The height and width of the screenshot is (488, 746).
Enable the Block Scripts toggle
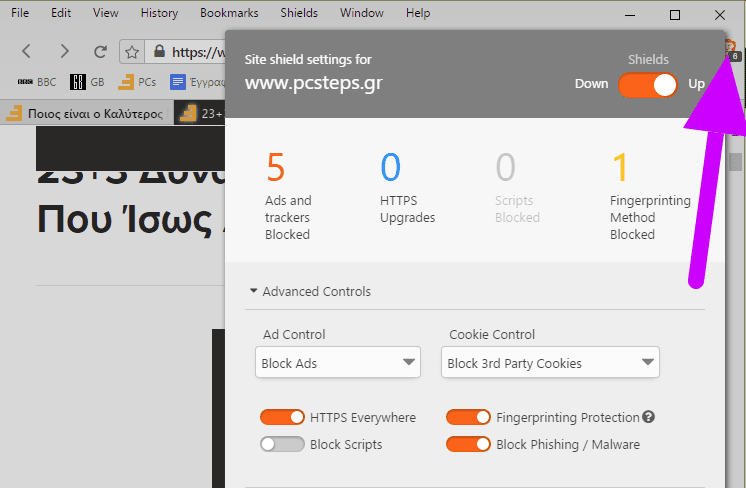pyautogui.click(x=282, y=444)
